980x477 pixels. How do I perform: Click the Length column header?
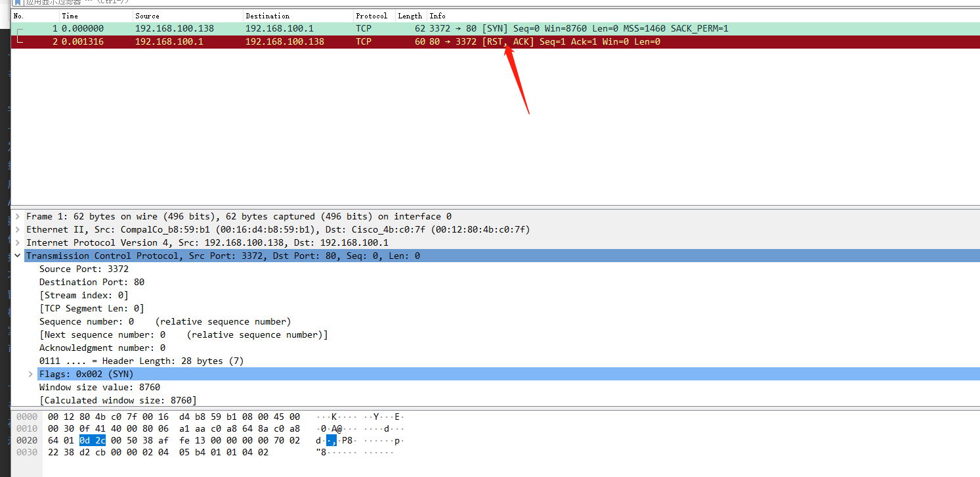(x=410, y=16)
